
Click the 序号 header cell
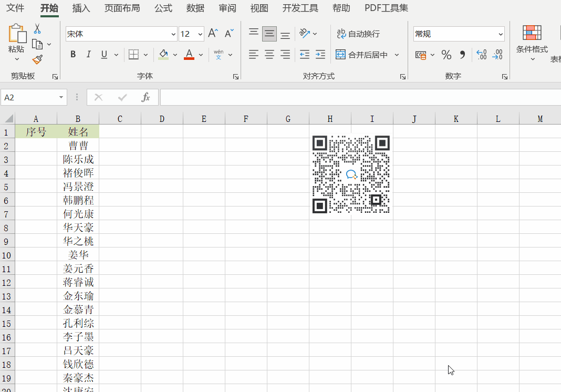coord(36,132)
